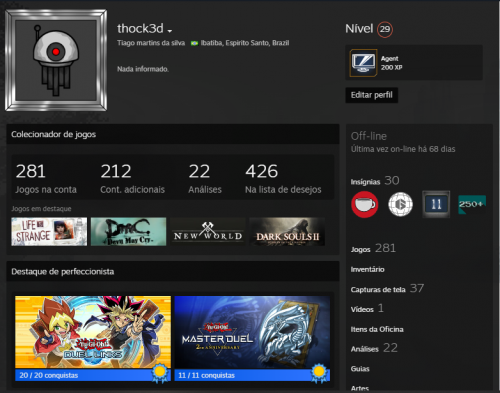Select the New World game thumbnail
The width and height of the screenshot is (500, 393).
(x=208, y=232)
